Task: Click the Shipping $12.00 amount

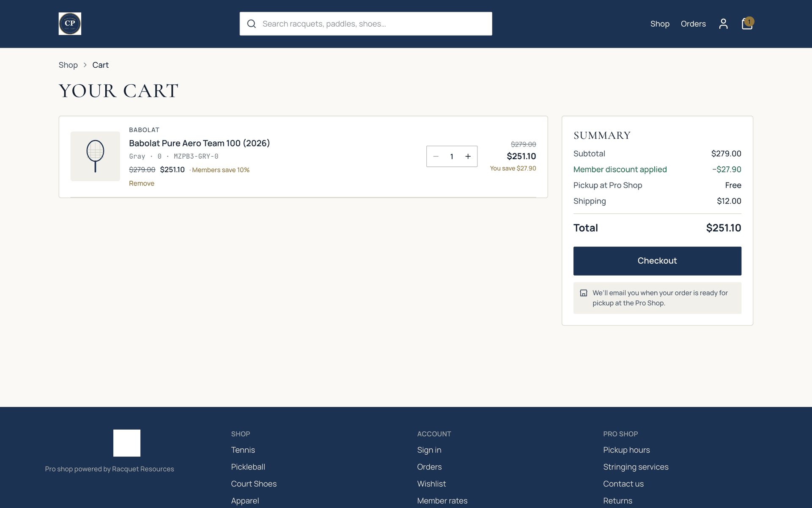Action: [729, 201]
